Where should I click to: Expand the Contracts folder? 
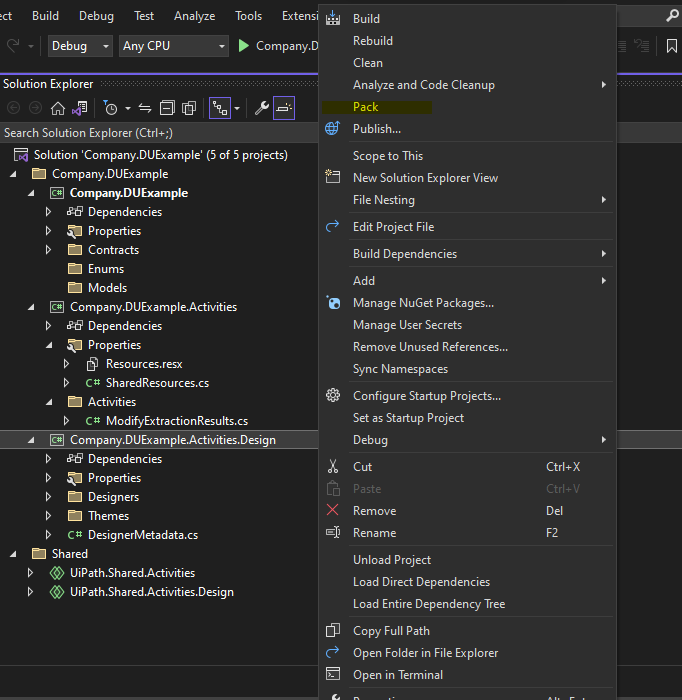point(48,250)
